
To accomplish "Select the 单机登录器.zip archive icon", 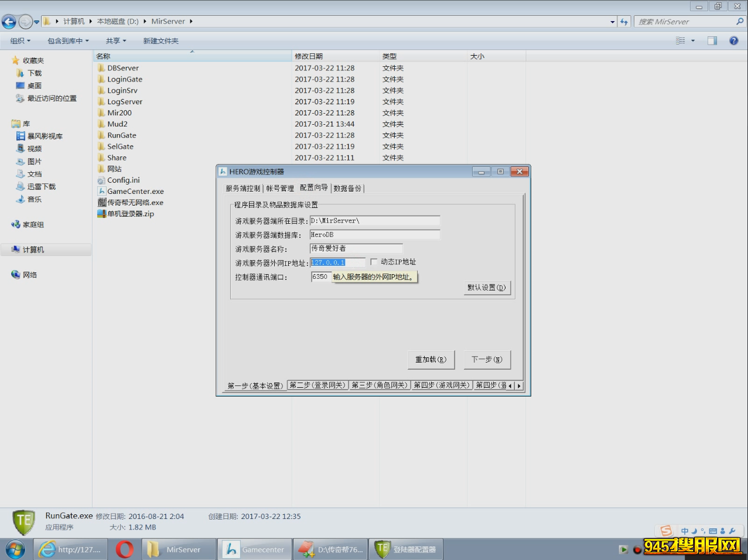I will click(101, 214).
